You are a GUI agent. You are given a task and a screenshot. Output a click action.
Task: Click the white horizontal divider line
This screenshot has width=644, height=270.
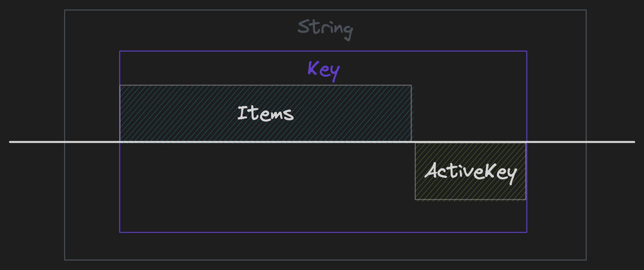click(322, 142)
